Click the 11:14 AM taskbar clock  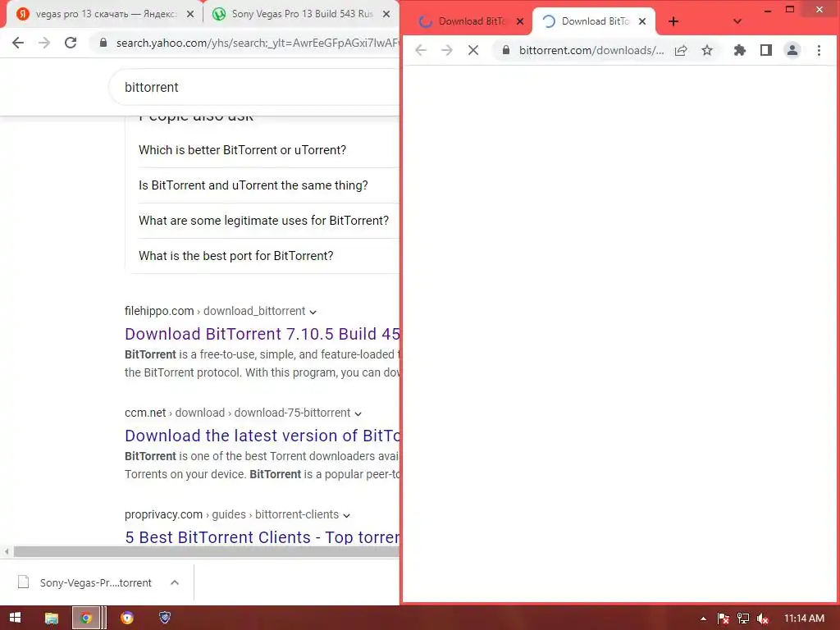804,619
